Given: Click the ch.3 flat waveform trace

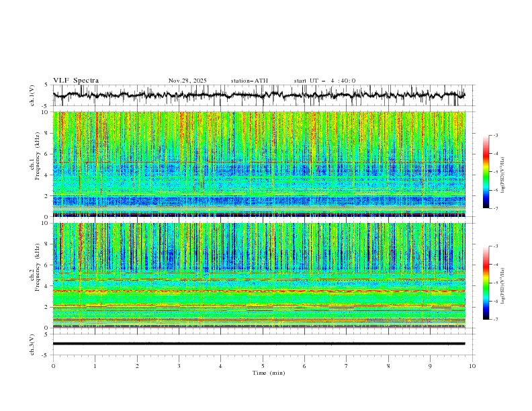Looking at the screenshot, I should [259, 344].
